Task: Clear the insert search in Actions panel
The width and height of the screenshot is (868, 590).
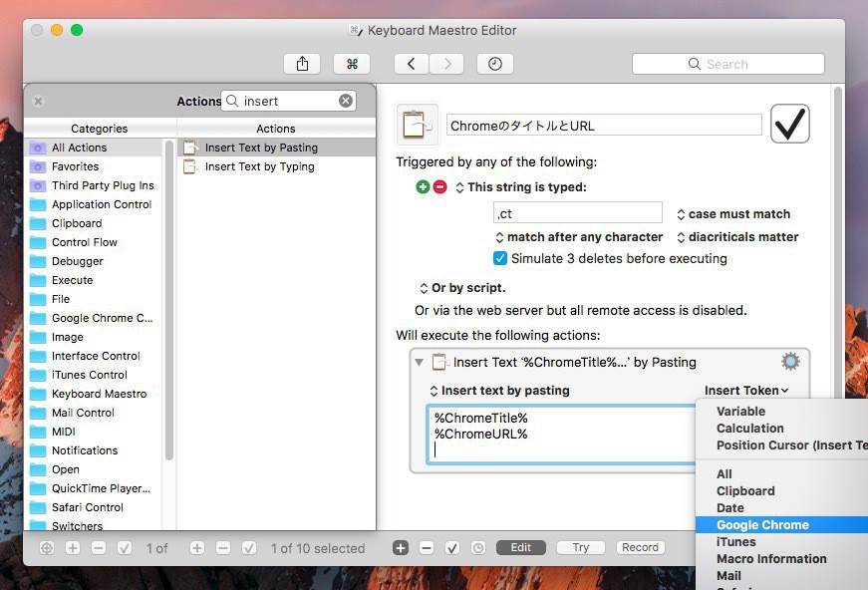Action: click(346, 101)
